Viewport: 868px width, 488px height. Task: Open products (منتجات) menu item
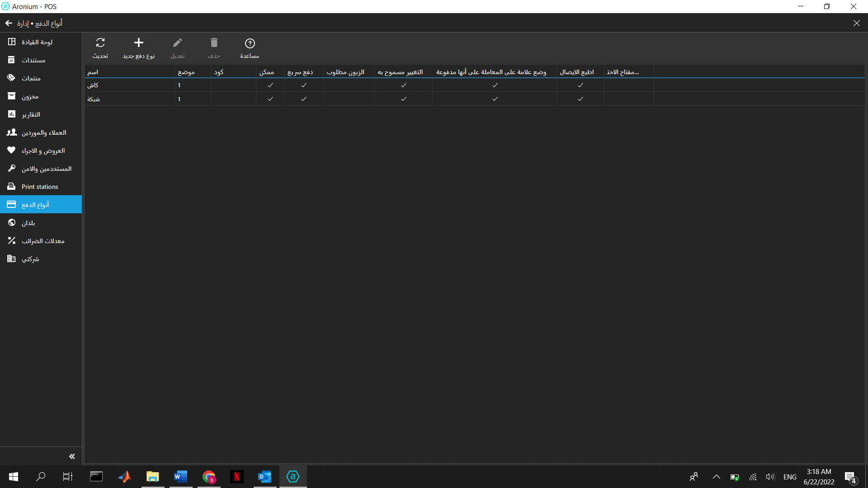(31, 78)
